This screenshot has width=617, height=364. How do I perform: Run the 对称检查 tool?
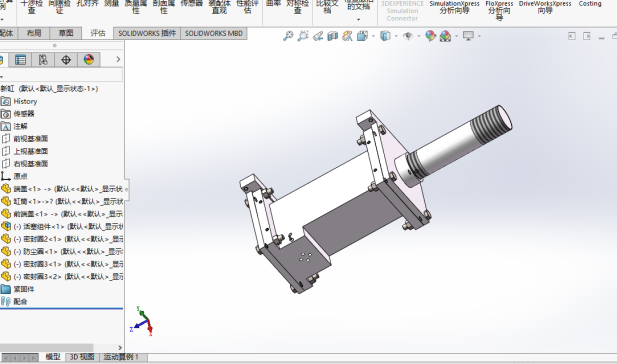tap(297, 7)
